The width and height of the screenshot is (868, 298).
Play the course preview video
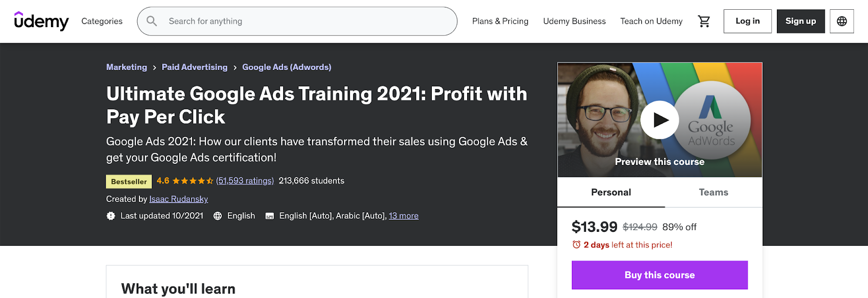(x=659, y=120)
